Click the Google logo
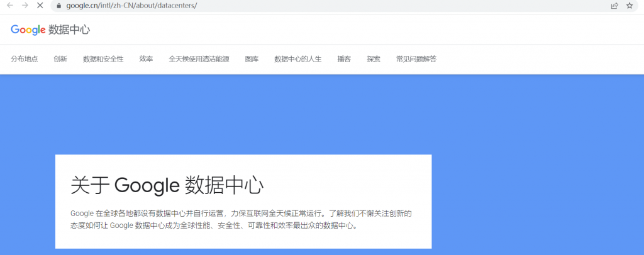This screenshot has height=255, width=644. [28, 30]
